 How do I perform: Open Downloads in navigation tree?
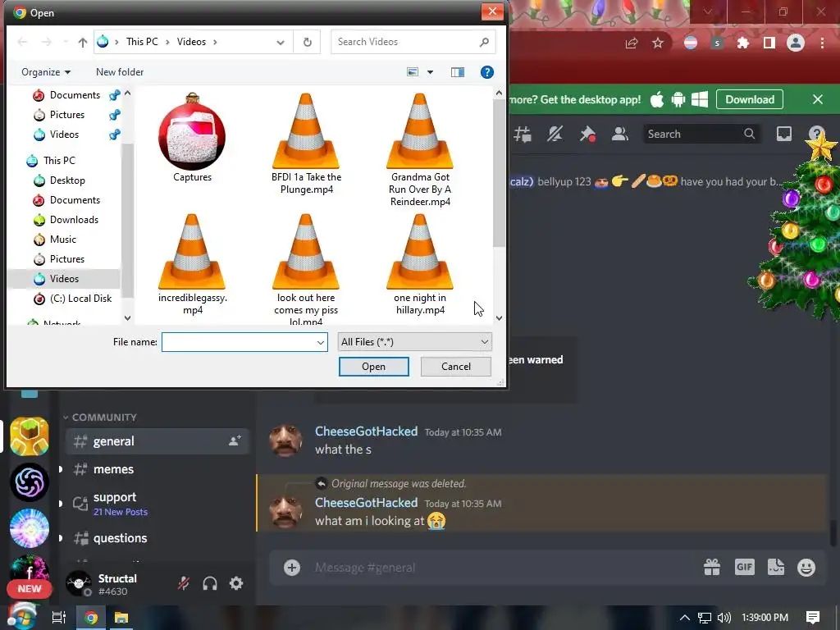74,220
